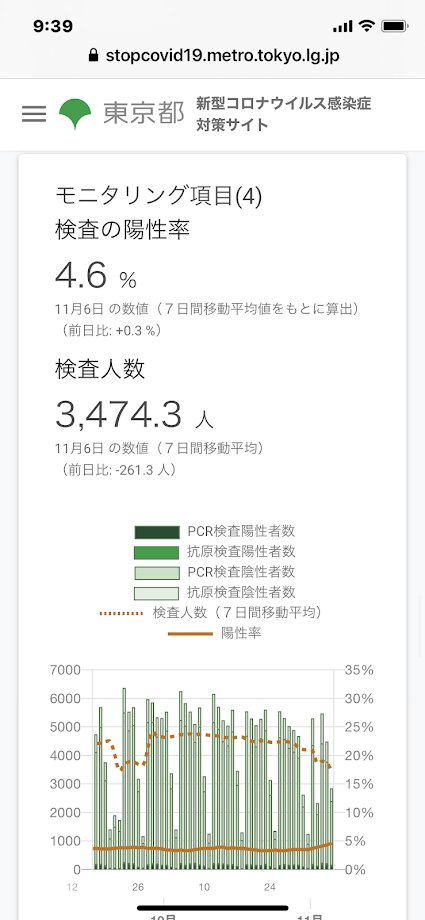Toggle 検査人数(7日間移動平均) dotted line legend

[x=211, y=613]
